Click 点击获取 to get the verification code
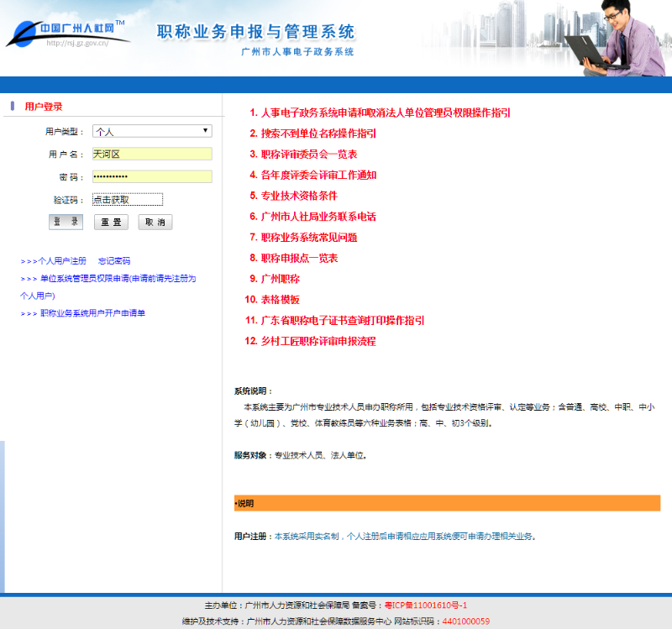Viewport: 672px width, 629px height. click(x=127, y=200)
